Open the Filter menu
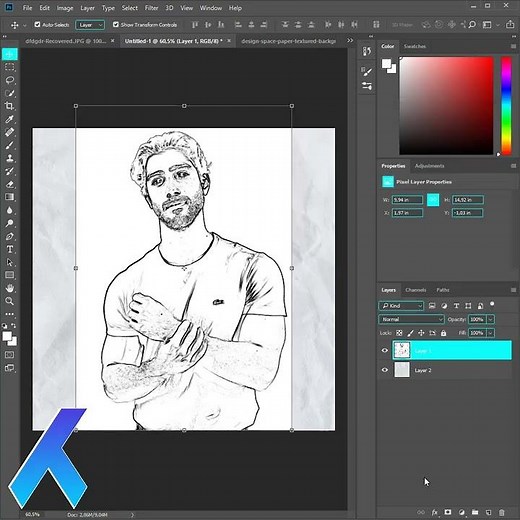 pyautogui.click(x=151, y=8)
